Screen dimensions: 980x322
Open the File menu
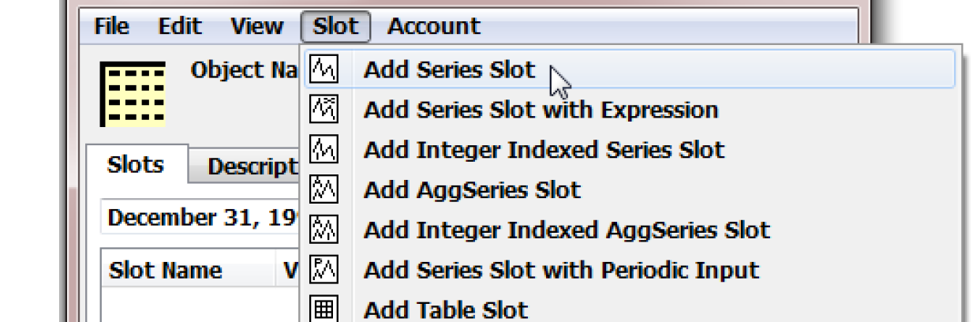point(111,27)
